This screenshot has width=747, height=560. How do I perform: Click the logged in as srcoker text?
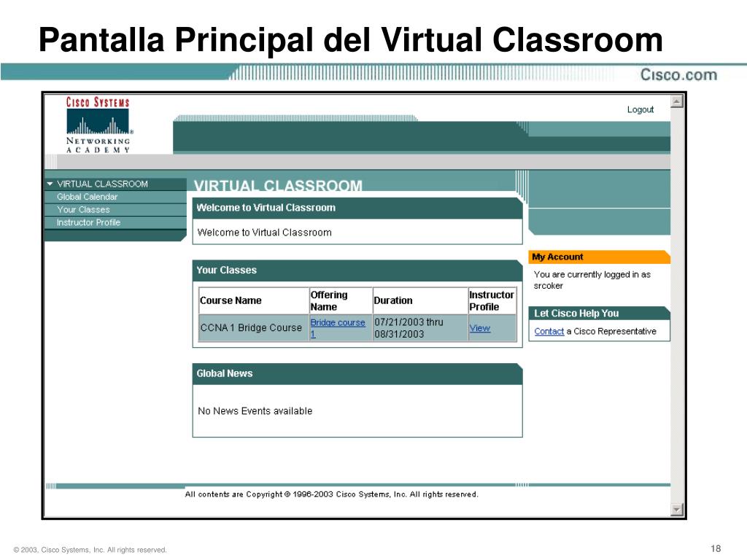[x=592, y=280]
